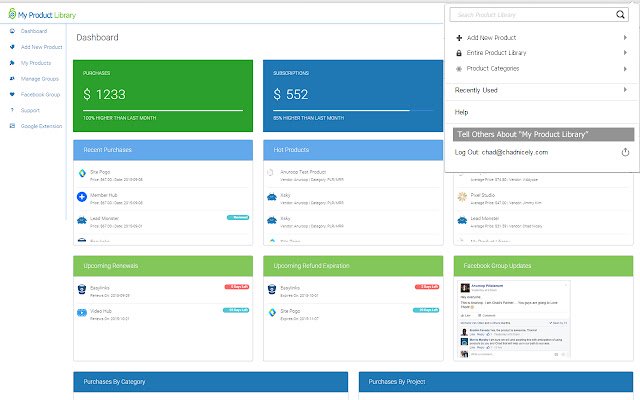Open Dashboard link in the sidebar

pos(34,31)
